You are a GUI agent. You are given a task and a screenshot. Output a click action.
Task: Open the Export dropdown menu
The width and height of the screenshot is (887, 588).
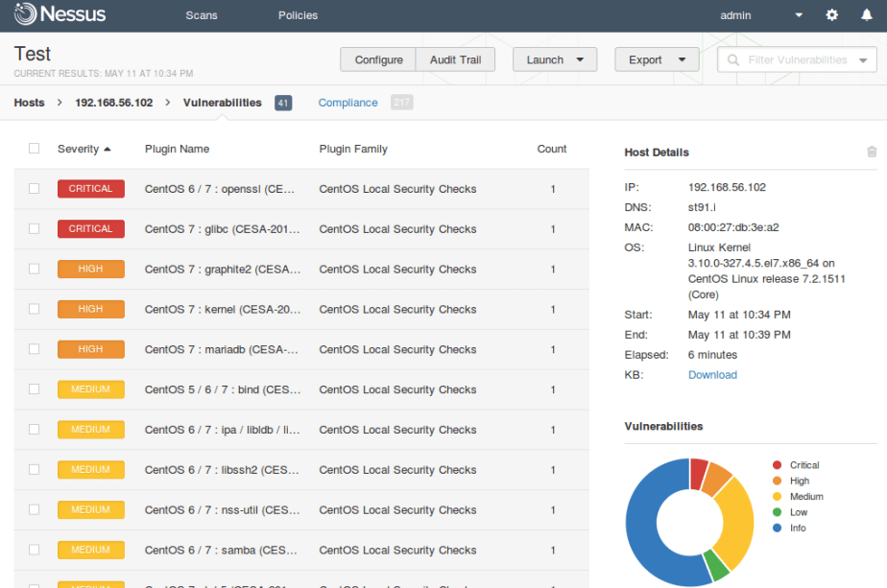pyautogui.click(x=657, y=59)
